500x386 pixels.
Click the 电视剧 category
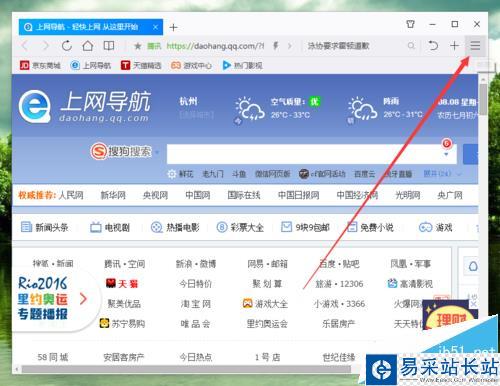(x=110, y=227)
